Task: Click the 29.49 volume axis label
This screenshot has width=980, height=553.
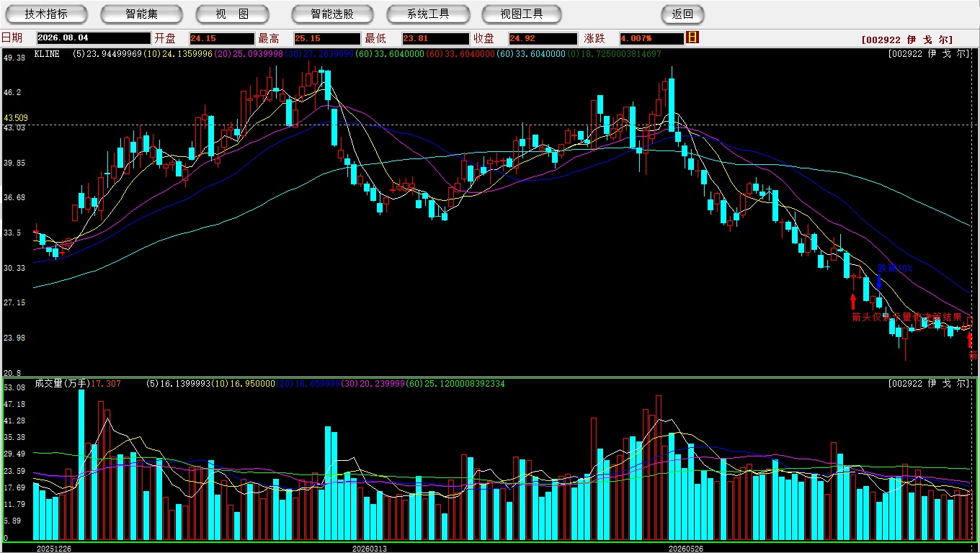Action: (14, 454)
